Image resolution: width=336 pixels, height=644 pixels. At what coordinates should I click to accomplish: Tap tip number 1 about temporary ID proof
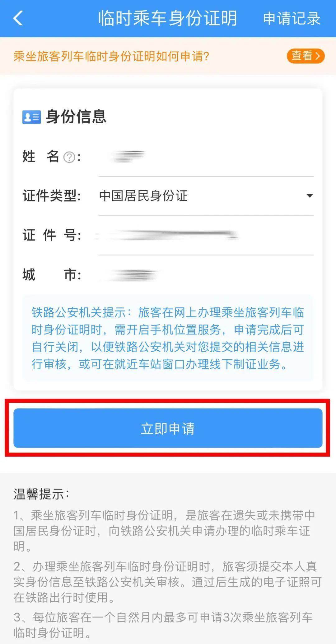[x=164, y=531]
